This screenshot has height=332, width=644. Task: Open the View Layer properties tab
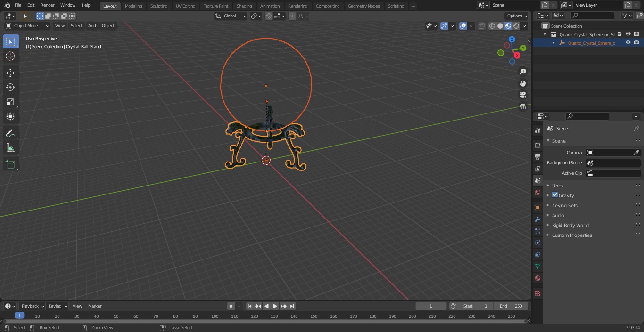click(x=537, y=169)
